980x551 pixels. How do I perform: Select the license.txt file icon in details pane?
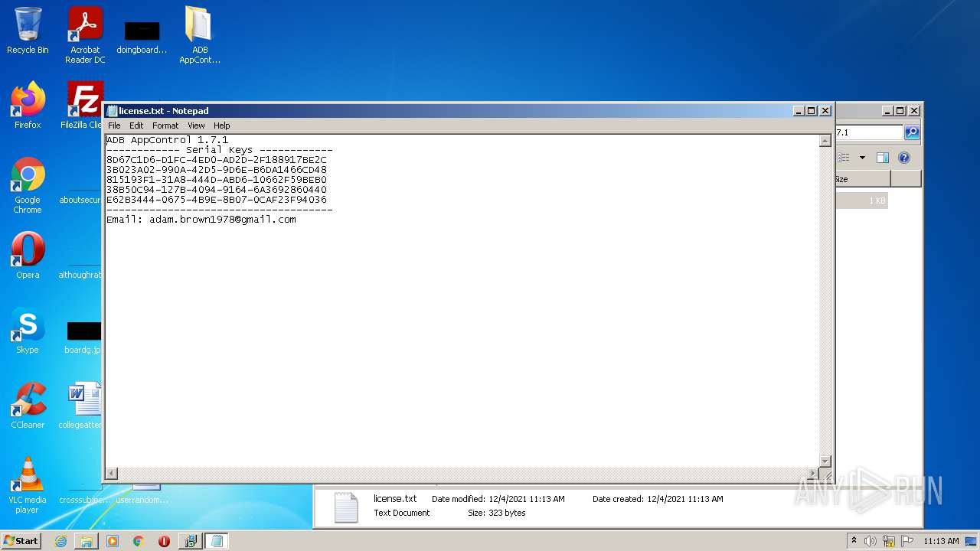point(346,507)
